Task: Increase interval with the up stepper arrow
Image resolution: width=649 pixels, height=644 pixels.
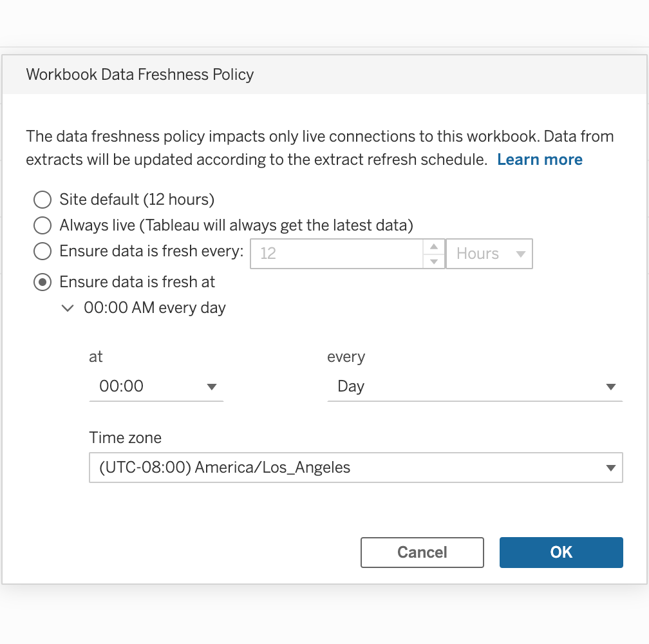Action: pyautogui.click(x=434, y=247)
